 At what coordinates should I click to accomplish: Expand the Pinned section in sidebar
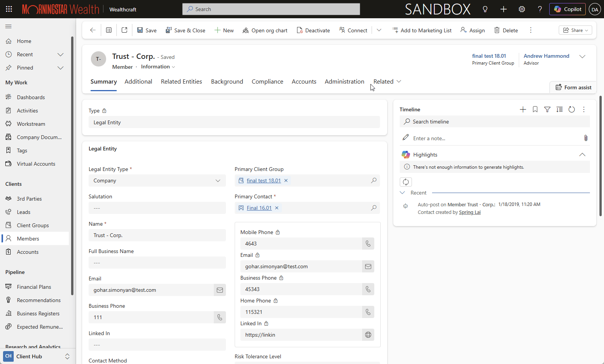[x=60, y=68]
